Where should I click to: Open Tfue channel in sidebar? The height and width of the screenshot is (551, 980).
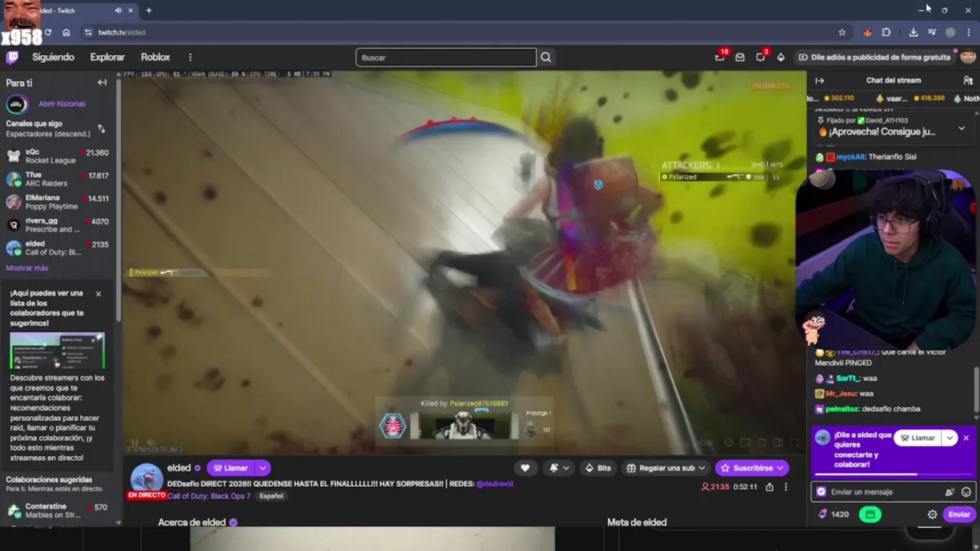[x=58, y=179]
